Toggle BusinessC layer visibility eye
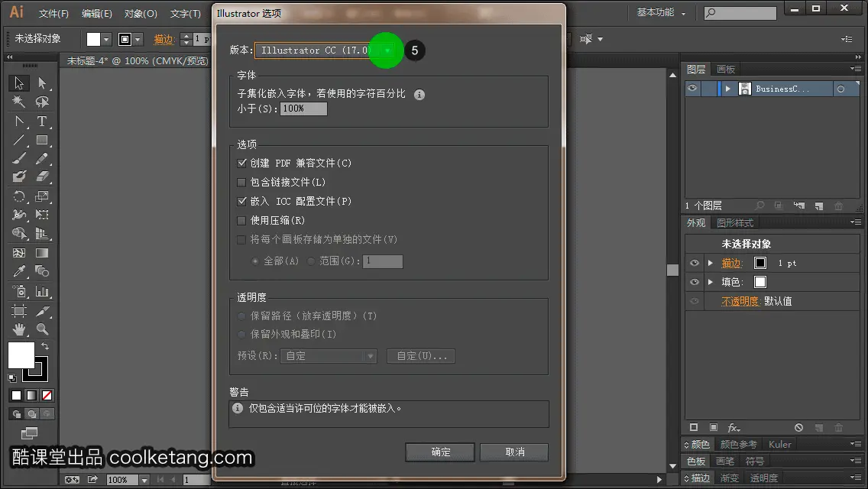Viewport: 868px width, 489px height. (x=692, y=89)
